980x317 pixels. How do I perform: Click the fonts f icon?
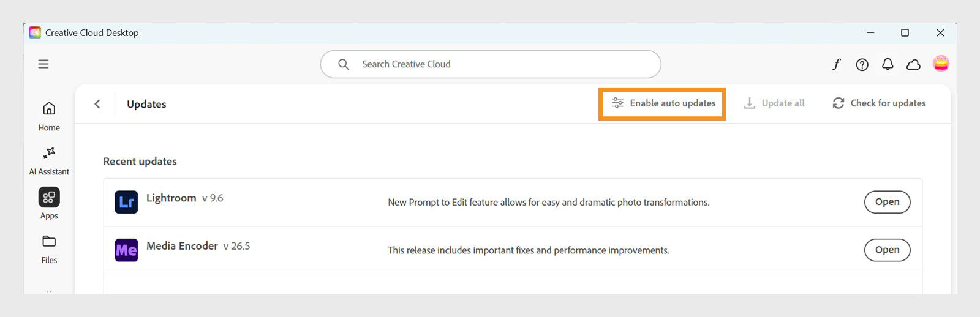(837, 64)
